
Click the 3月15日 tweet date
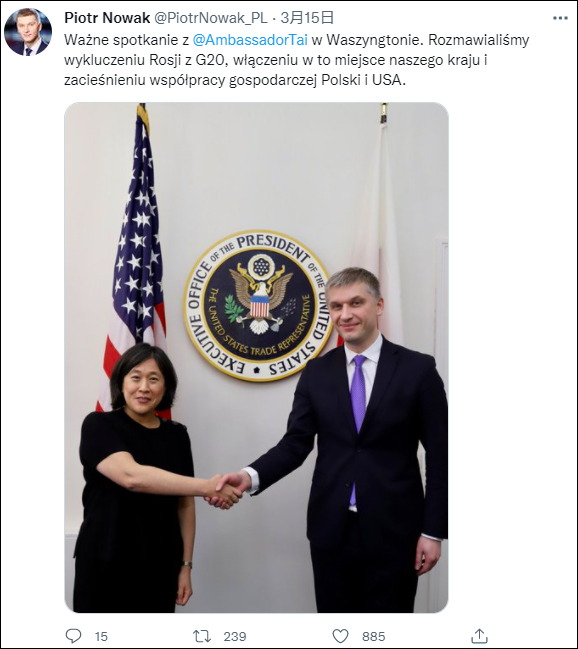pyautogui.click(x=307, y=18)
